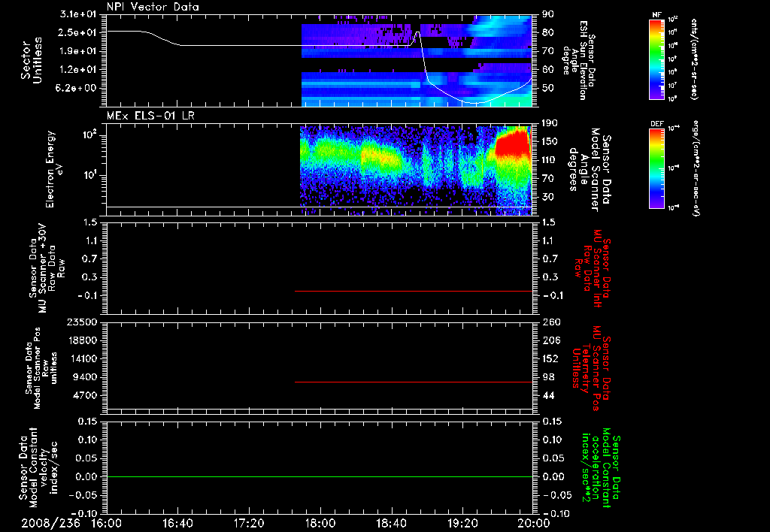This screenshot has height=532, width=770.
Task: Click the "90" sun elevation tick label
Action: (x=548, y=14)
